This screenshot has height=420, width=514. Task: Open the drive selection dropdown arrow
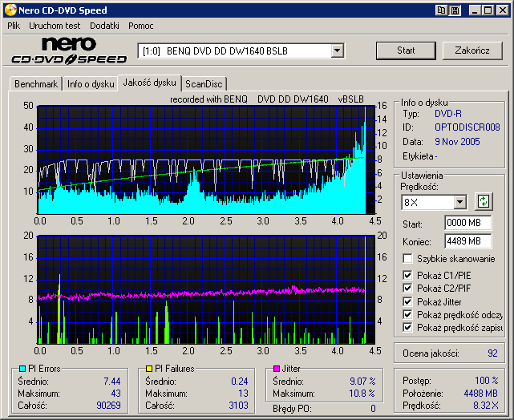(337, 50)
